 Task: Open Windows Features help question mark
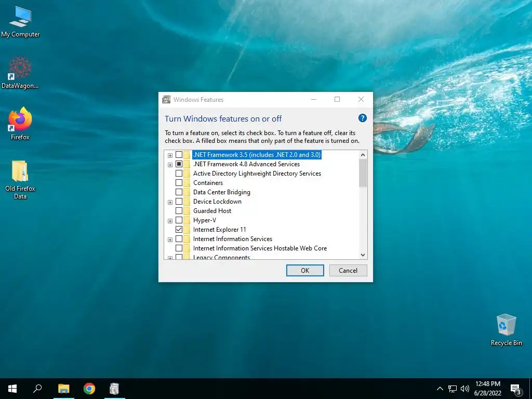click(x=362, y=118)
